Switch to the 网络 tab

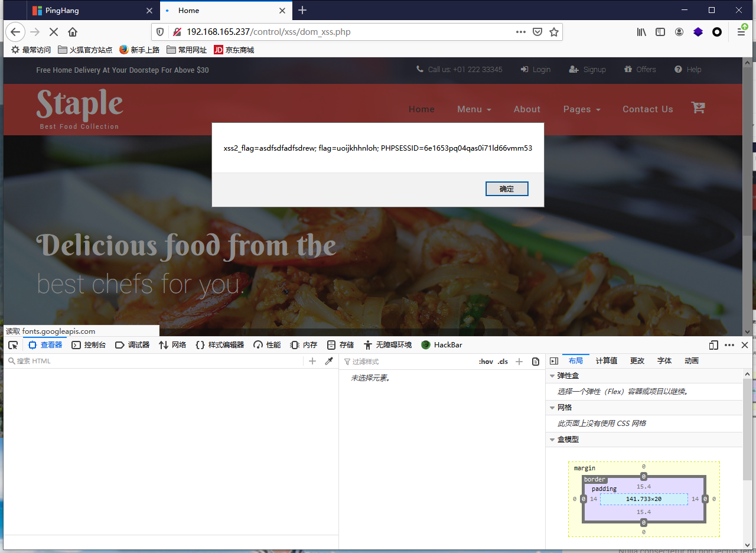click(172, 345)
